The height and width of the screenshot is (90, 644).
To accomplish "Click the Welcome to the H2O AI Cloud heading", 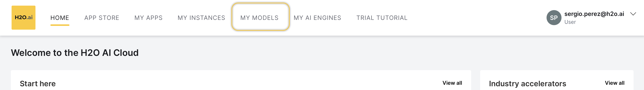I will (75, 53).
